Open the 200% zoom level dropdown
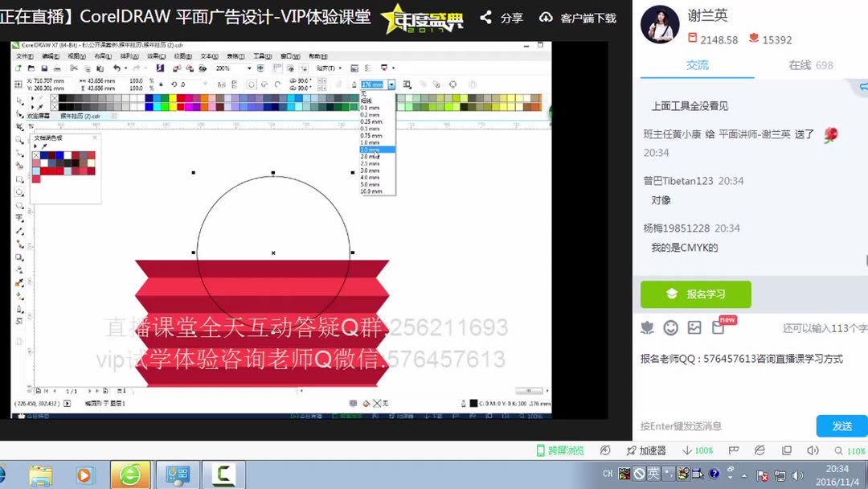The image size is (868, 489). [x=248, y=68]
